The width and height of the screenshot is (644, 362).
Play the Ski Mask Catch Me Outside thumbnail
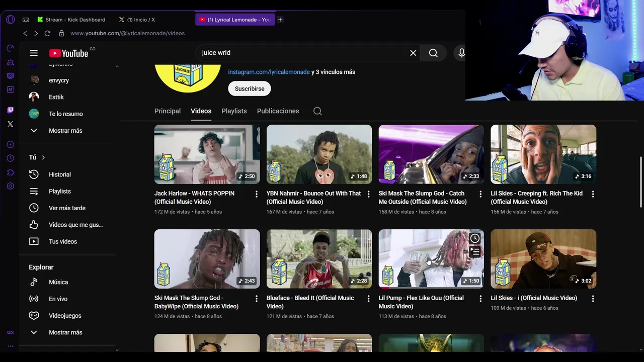tap(431, 154)
